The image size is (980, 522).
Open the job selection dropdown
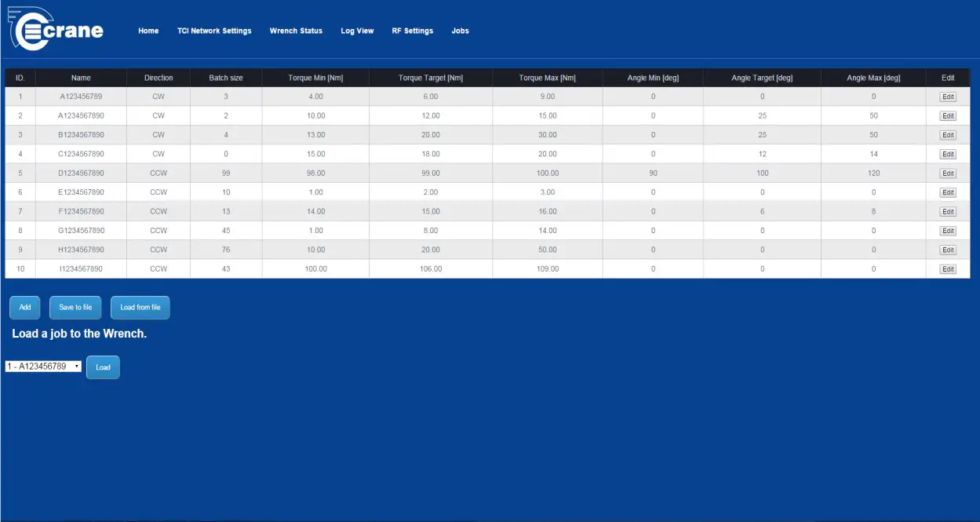43,367
